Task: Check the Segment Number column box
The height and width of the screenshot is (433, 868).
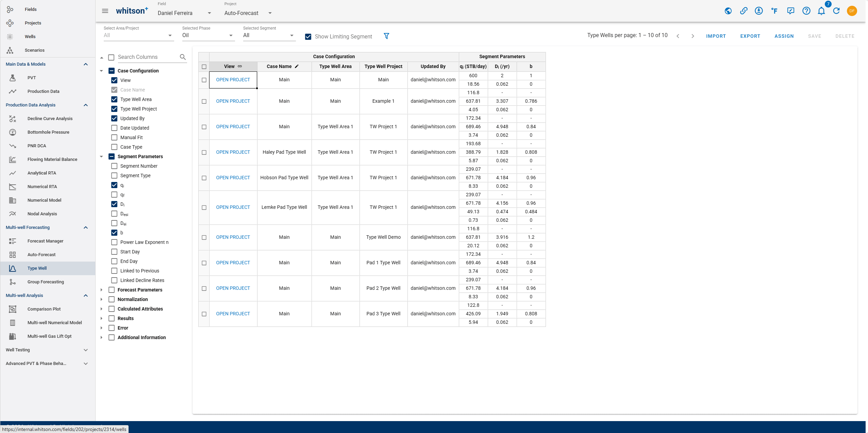Action: [114, 166]
